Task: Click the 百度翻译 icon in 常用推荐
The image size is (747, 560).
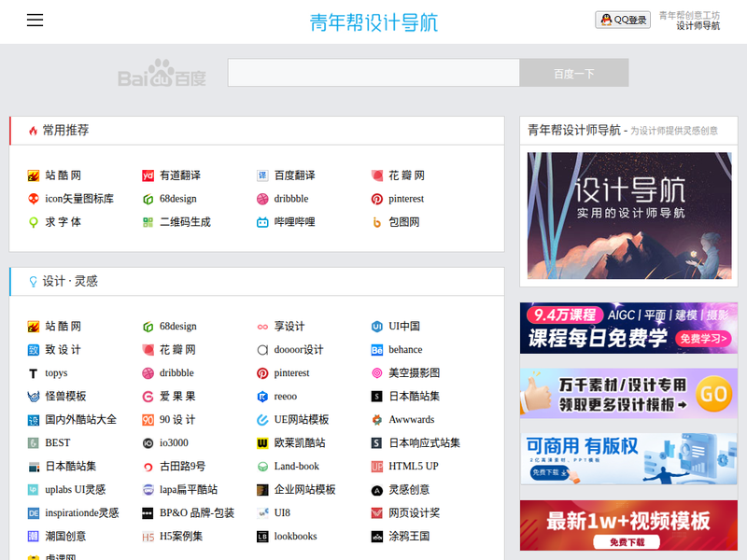Action: (x=262, y=175)
